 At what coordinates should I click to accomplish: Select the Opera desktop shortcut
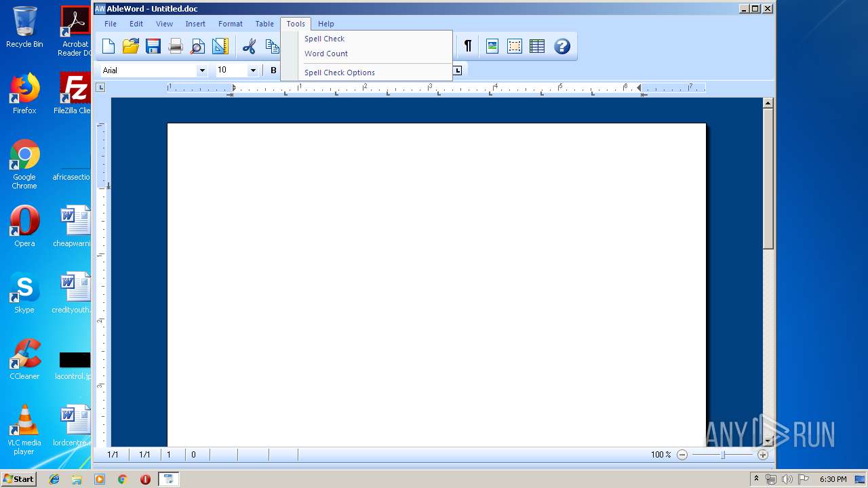coord(24,226)
